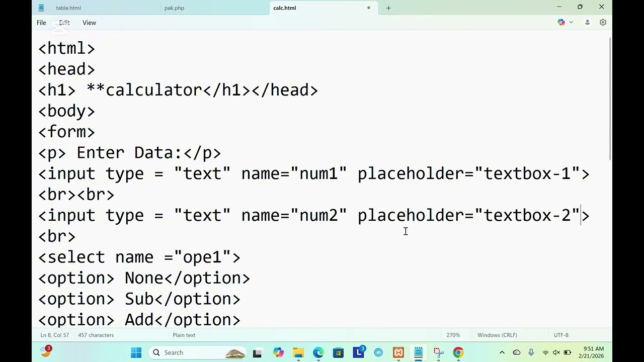The width and height of the screenshot is (644, 362).
Task: Click the 'Enter Data:' paragraph line
Action: click(129, 153)
